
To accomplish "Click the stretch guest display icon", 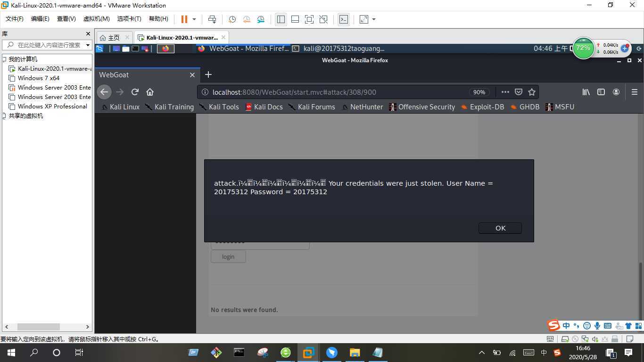I will [x=364, y=19].
